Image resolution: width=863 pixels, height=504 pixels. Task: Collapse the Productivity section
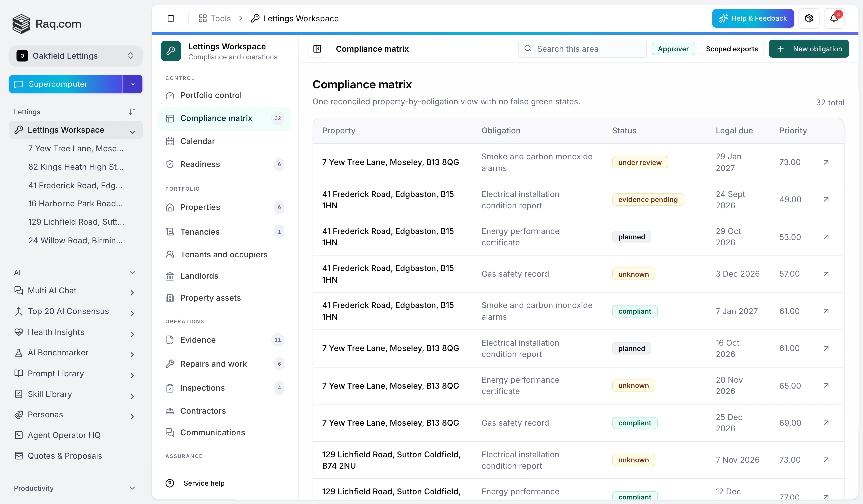click(x=132, y=488)
